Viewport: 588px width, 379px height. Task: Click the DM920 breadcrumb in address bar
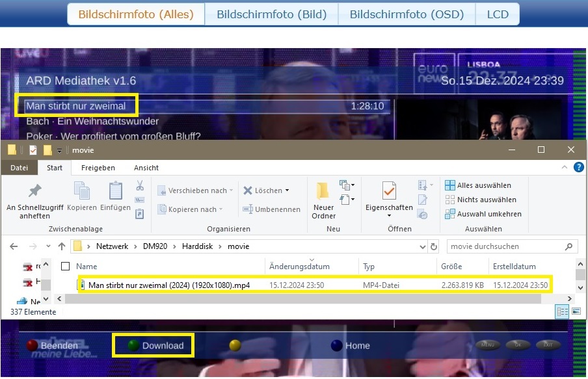[155, 246]
